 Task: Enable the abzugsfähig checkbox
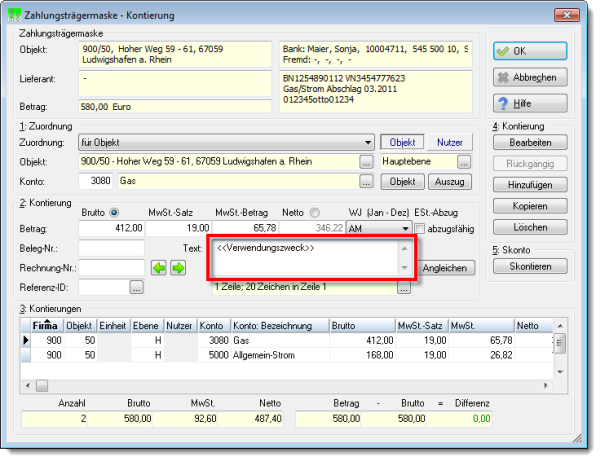(420, 229)
